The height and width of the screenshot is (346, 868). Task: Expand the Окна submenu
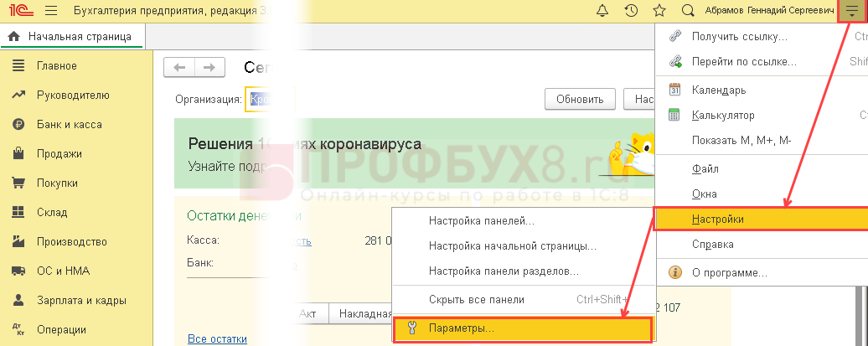(705, 194)
